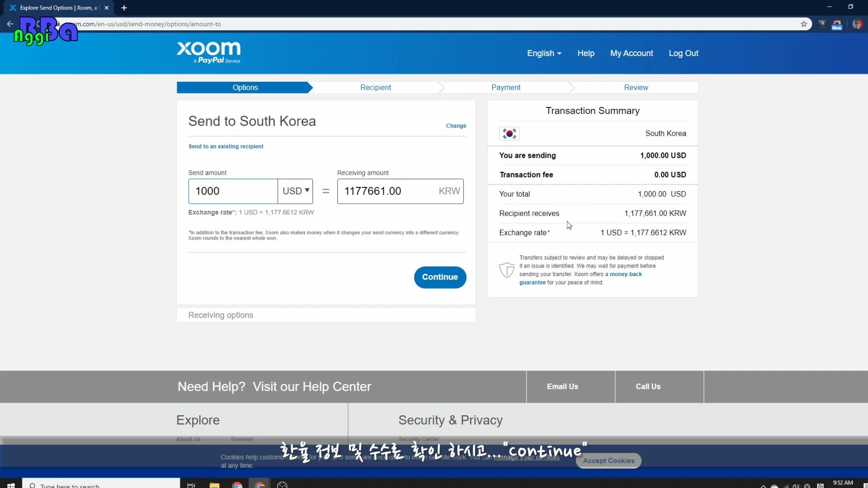Open the Windows Start menu

pos(11,485)
